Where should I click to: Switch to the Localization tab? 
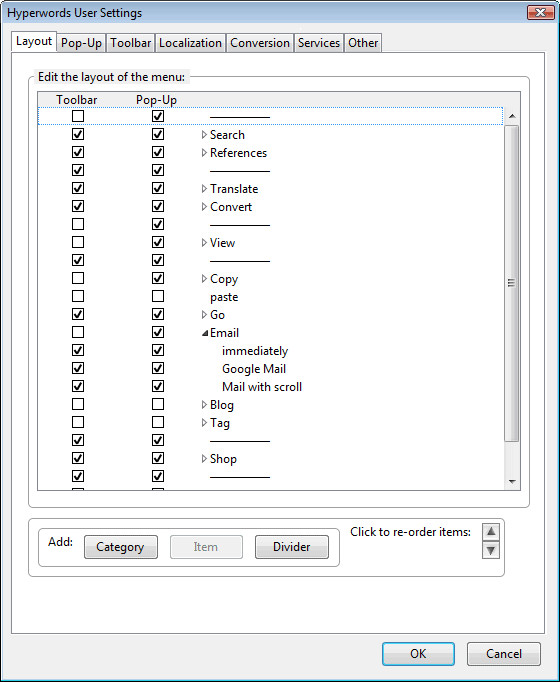tap(190, 43)
